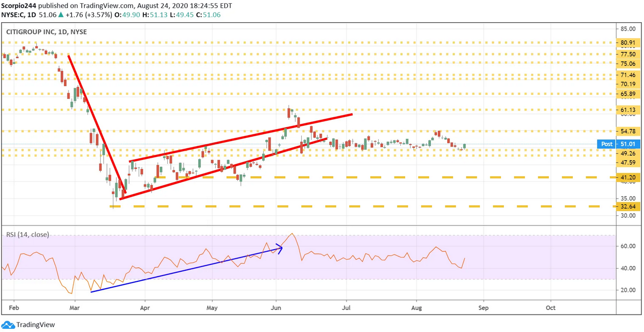Click the RSI 40.00 axis value

coord(627,268)
